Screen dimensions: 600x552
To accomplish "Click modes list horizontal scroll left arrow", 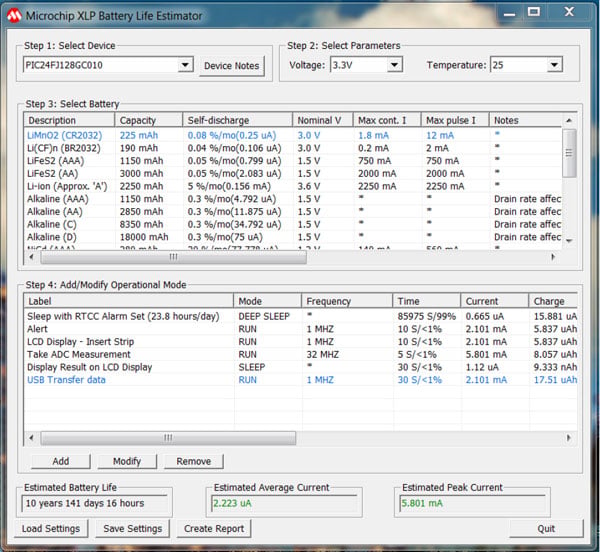I will click(x=31, y=438).
